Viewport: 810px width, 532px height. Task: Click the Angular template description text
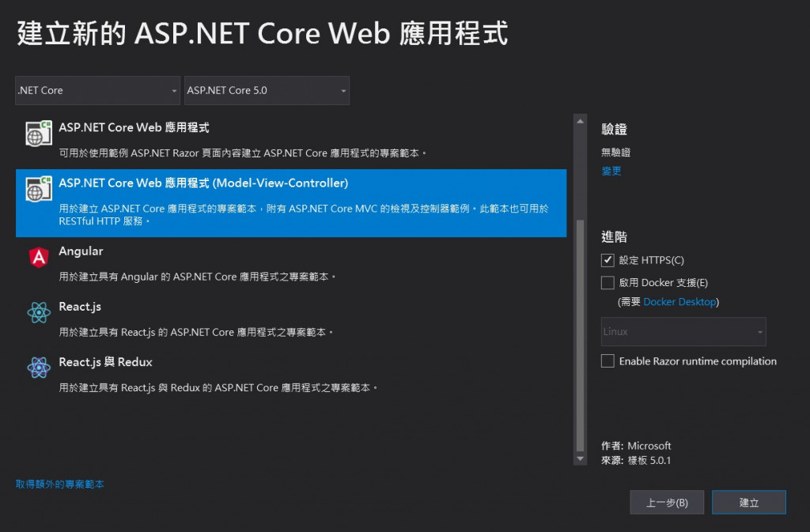click(x=197, y=277)
